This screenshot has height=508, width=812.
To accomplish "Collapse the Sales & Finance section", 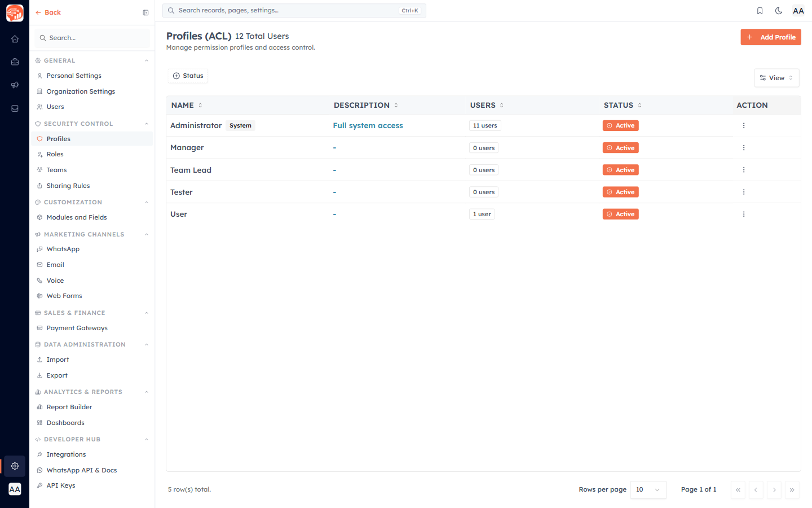I will 147,313.
